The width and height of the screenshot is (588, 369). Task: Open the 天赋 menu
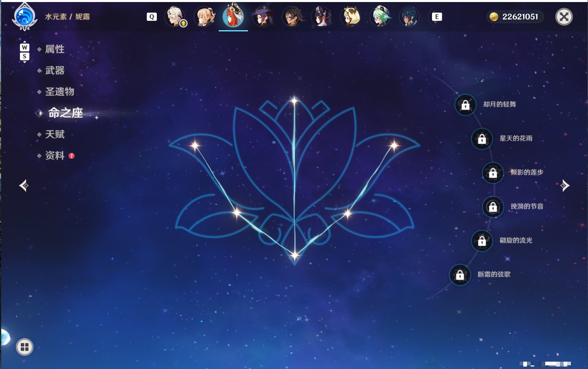coord(55,134)
